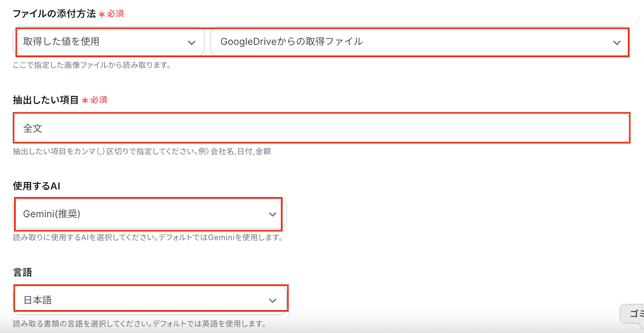Screen dimensions: 644x333
Task: Click the hint text about カンマ区切りで指定
Action: [142, 152]
